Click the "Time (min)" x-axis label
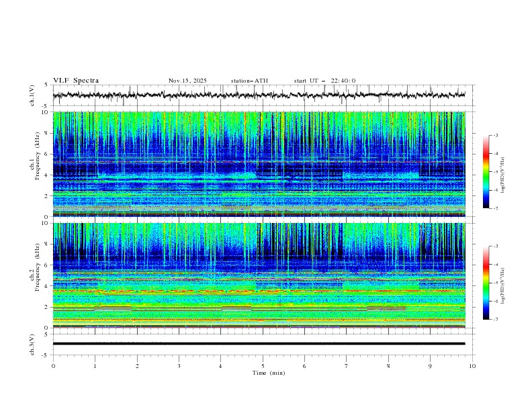 tap(269, 373)
